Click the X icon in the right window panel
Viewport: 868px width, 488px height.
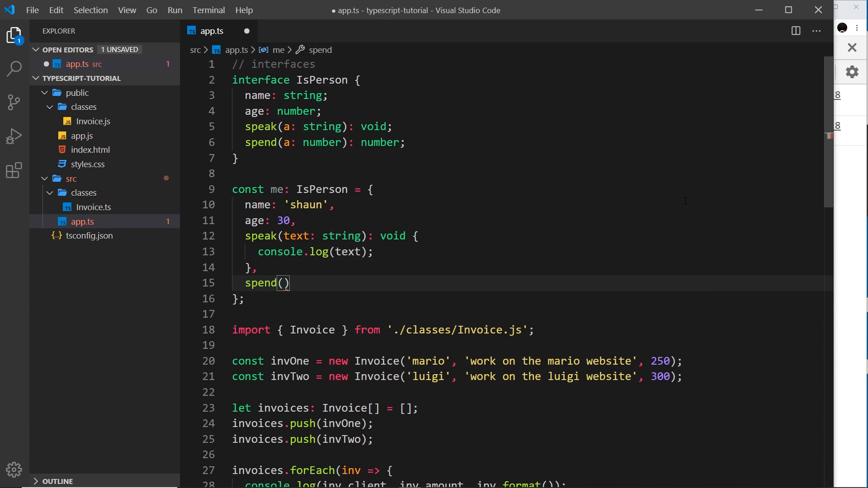852,47
